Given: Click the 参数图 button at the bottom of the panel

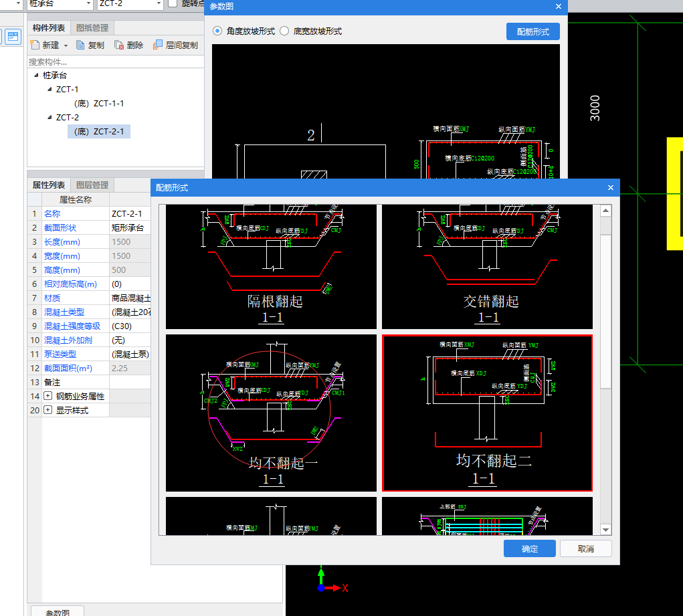Looking at the screenshot, I should [58, 611].
